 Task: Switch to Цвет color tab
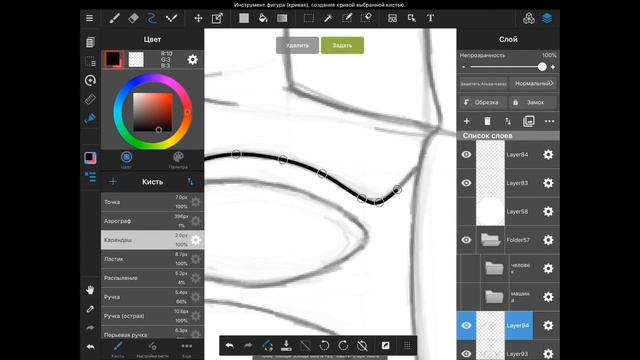click(127, 160)
